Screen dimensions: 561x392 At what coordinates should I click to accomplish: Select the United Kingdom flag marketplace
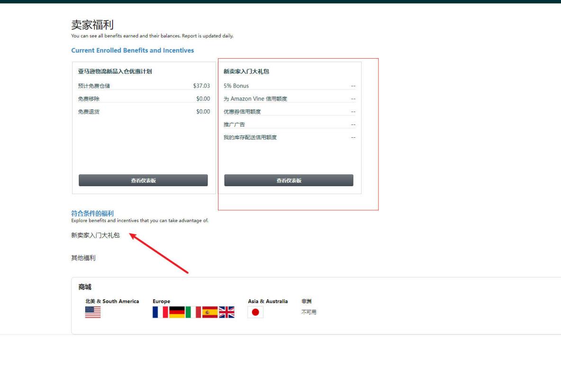226,312
